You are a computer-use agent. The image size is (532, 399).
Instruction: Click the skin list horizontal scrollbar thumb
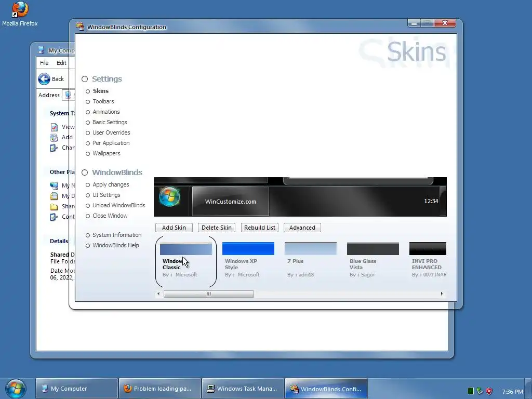209,294
